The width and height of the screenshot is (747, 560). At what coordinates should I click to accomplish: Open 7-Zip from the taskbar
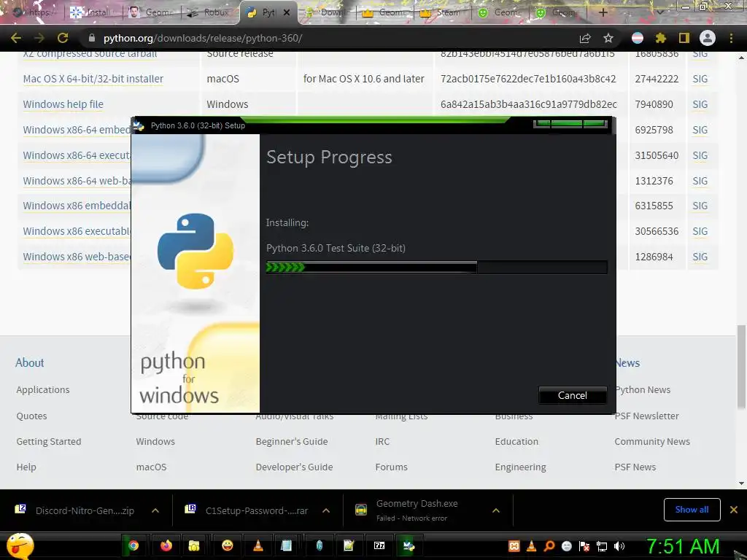(x=379, y=545)
